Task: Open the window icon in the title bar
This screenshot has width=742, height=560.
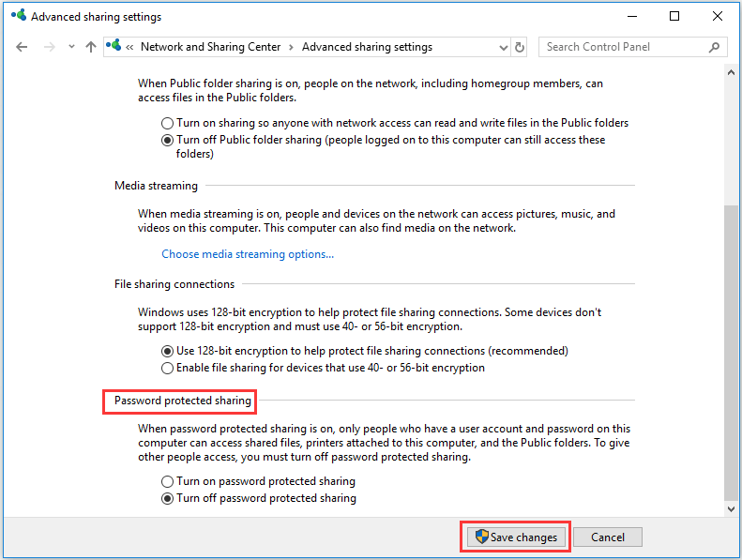Action: (x=19, y=15)
